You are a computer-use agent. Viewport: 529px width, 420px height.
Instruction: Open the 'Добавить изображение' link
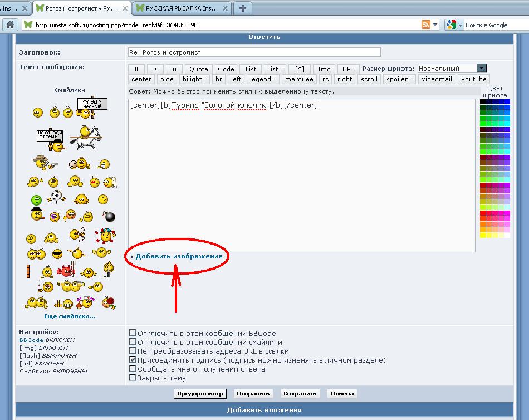point(179,256)
